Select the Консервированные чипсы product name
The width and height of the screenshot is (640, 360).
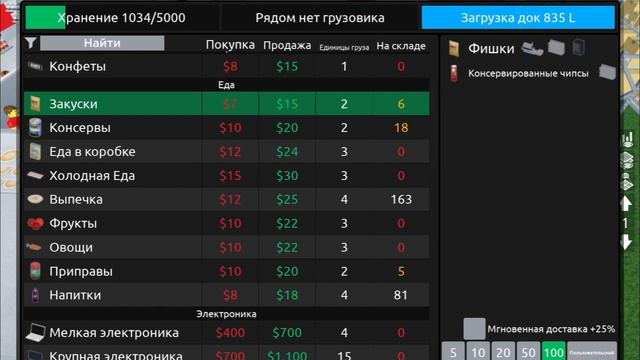[x=528, y=73]
